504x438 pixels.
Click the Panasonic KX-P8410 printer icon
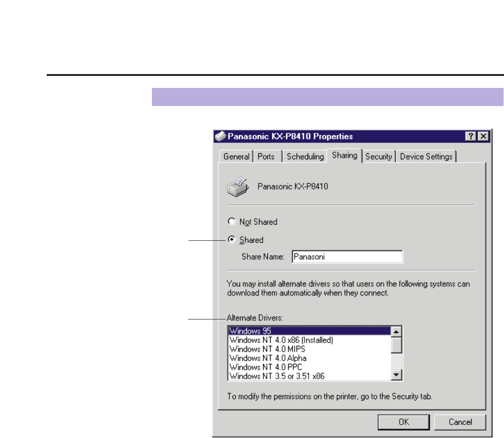pos(238,187)
